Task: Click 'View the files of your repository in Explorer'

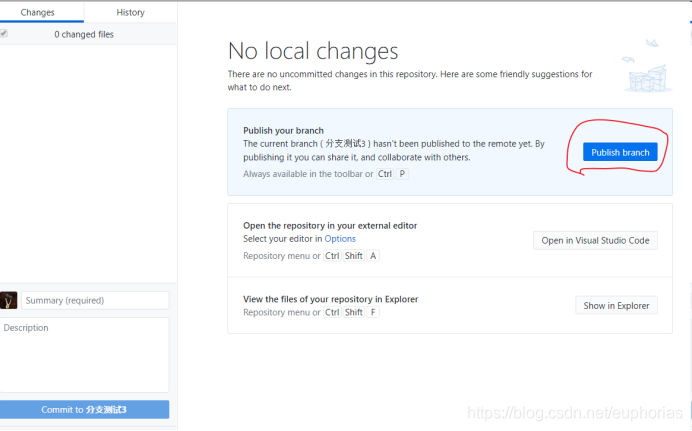Action: click(x=331, y=299)
